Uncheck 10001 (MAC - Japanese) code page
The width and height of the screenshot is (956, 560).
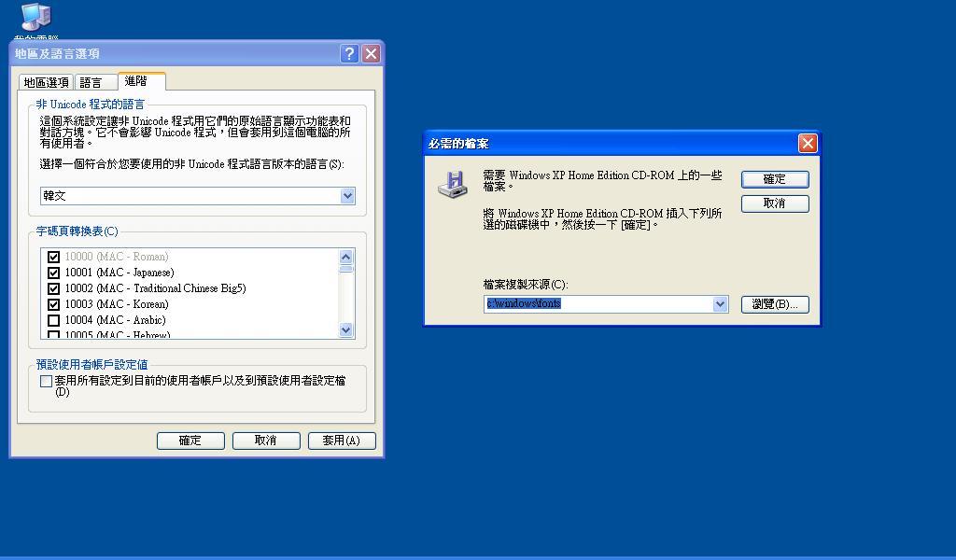pyautogui.click(x=53, y=273)
